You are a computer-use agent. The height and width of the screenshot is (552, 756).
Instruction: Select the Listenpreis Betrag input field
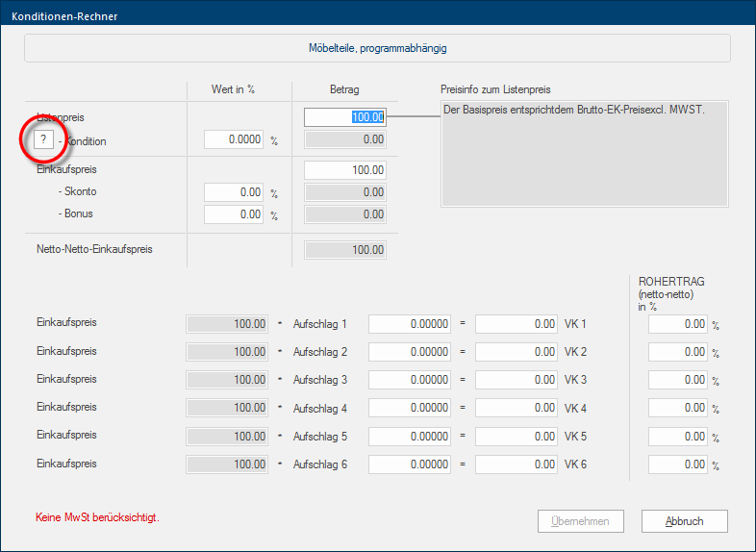pyautogui.click(x=345, y=117)
